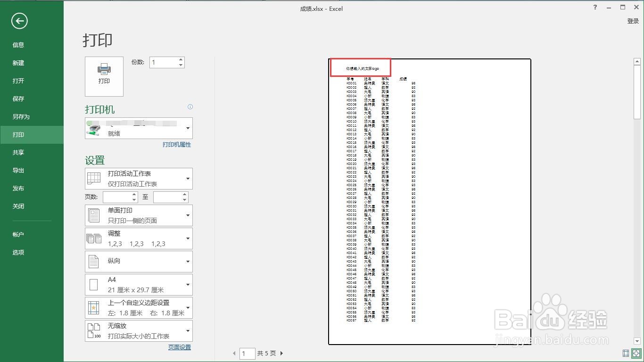Expand the Collated 1,2,3 dropdown

(x=139, y=239)
